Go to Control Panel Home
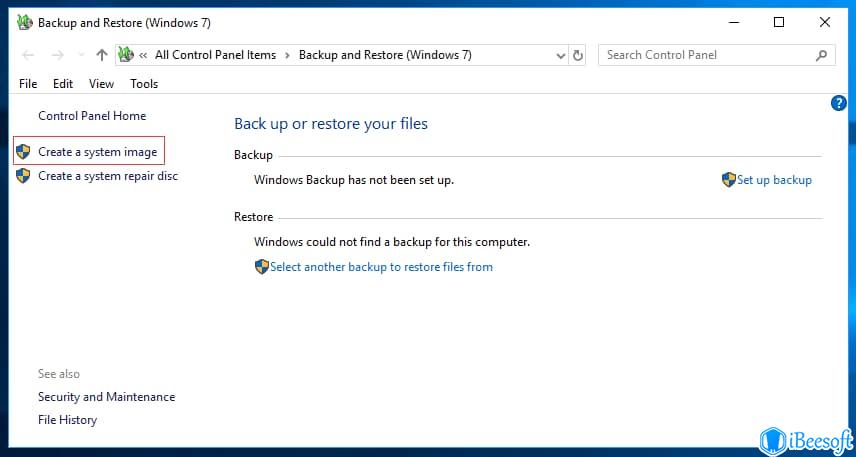The height and width of the screenshot is (457, 856). coord(92,116)
